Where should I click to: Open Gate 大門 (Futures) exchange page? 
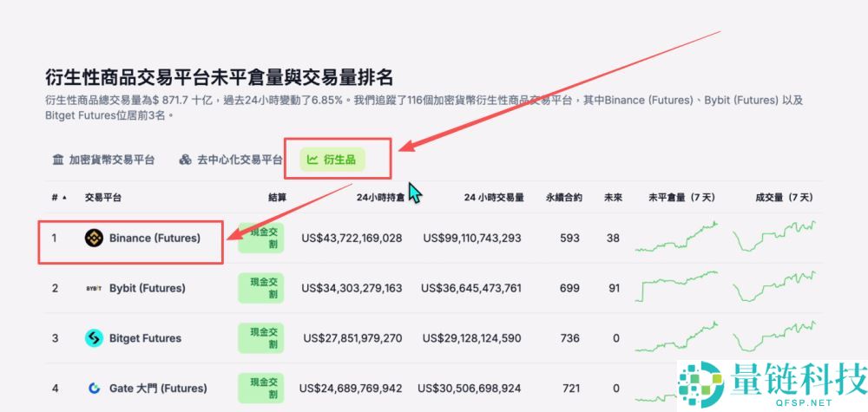(x=158, y=389)
